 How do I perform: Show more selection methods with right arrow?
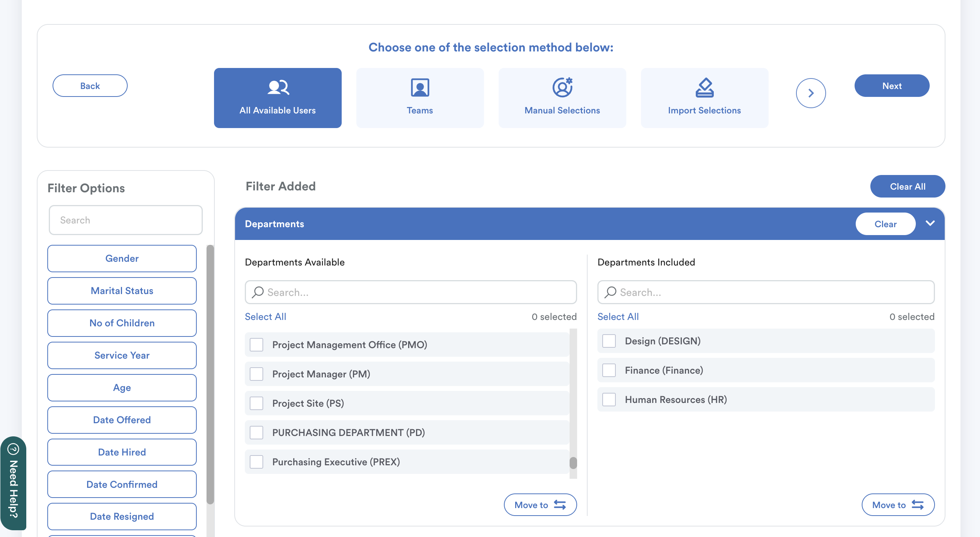(810, 93)
